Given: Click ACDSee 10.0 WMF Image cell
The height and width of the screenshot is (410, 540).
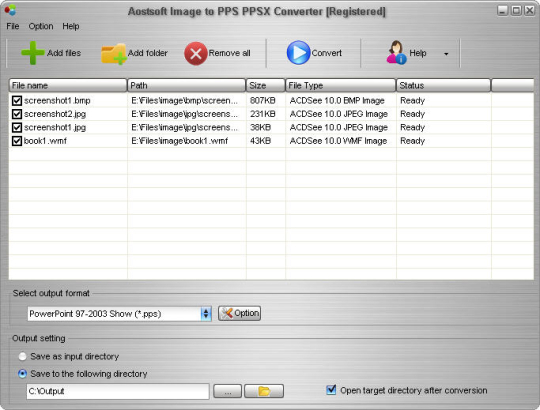Looking at the screenshot, I should point(338,141).
